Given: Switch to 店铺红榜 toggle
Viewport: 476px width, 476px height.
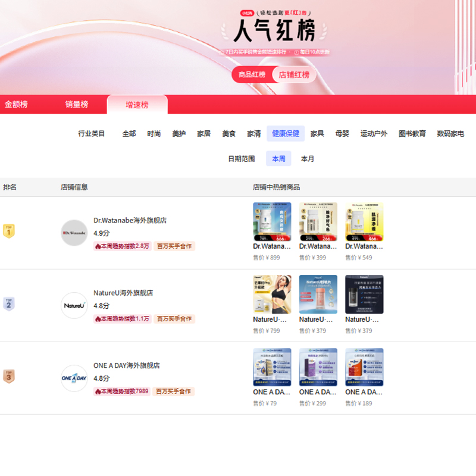Looking at the screenshot, I should (x=294, y=74).
